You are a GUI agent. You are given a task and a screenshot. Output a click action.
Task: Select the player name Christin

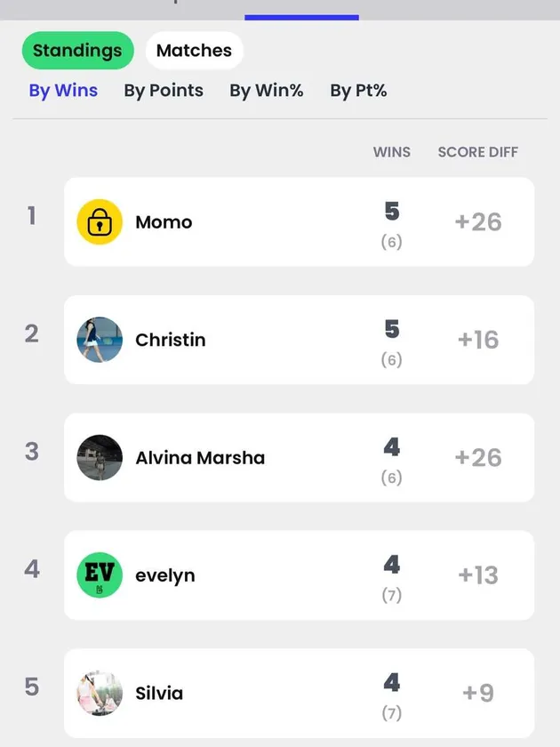[x=171, y=340]
